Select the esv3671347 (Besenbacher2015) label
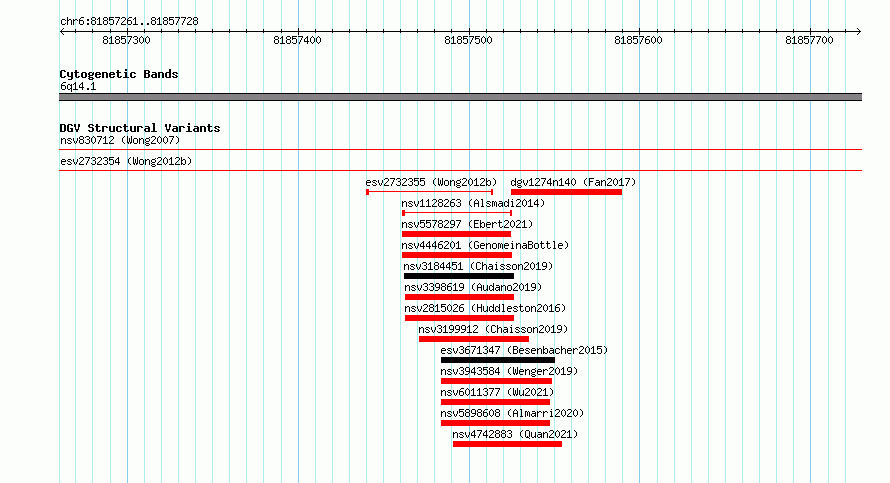 [524, 350]
